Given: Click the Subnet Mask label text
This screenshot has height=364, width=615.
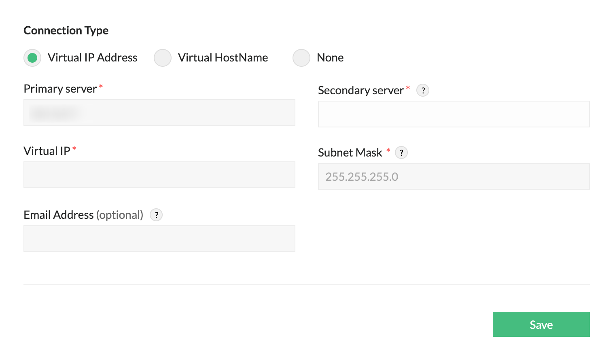Looking at the screenshot, I should (x=350, y=153).
